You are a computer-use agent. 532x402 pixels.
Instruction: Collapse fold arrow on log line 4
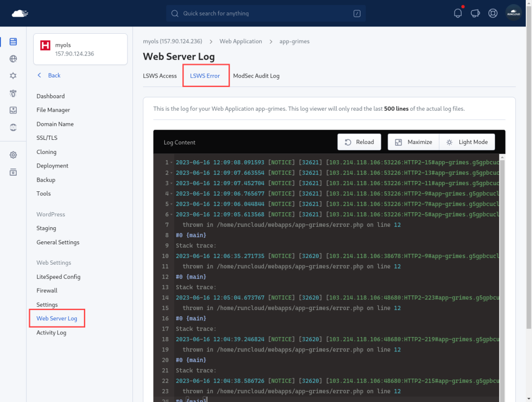click(x=171, y=194)
